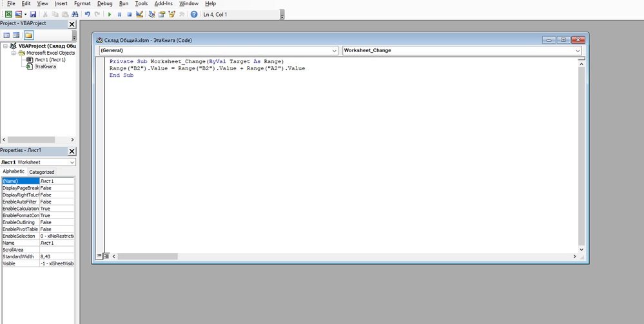Image resolution: width=644 pixels, height=324 pixels.
Task: Open the Insert menu
Action: (x=61, y=3)
